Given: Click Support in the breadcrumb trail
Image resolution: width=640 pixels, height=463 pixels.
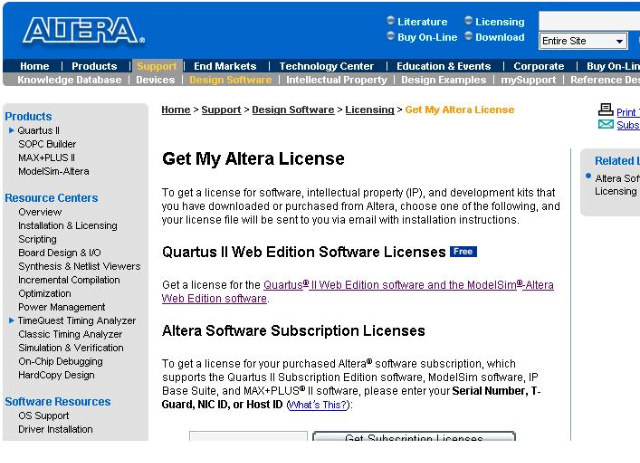Looking at the screenshot, I should pos(221,110).
